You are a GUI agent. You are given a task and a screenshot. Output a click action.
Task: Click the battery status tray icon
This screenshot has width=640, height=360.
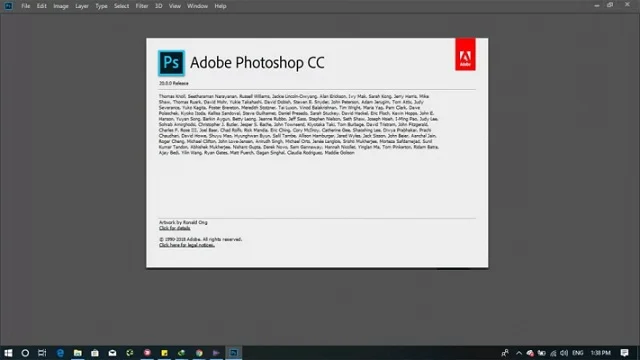542,353
